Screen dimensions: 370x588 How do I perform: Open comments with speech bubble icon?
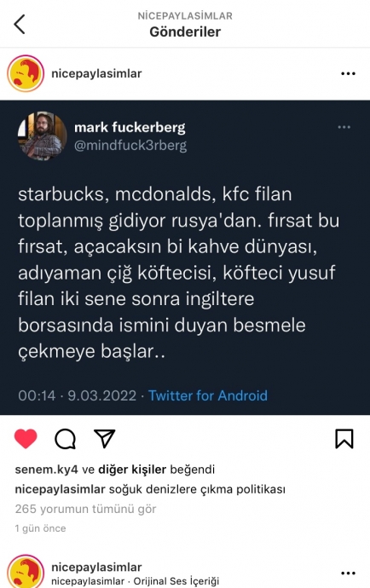[x=66, y=439]
